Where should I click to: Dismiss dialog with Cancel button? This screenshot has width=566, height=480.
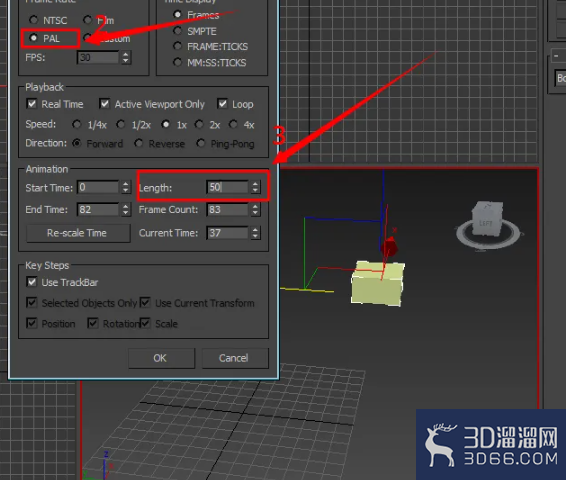click(235, 358)
